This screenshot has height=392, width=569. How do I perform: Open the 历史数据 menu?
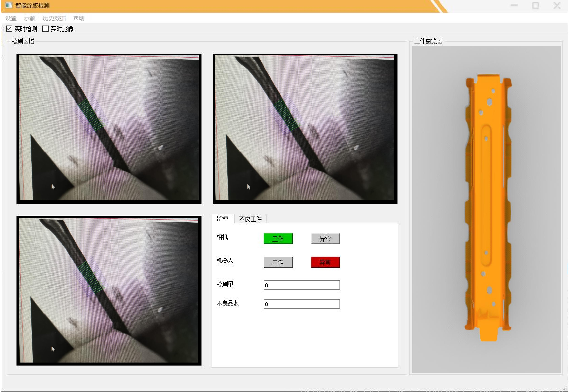pyautogui.click(x=54, y=18)
